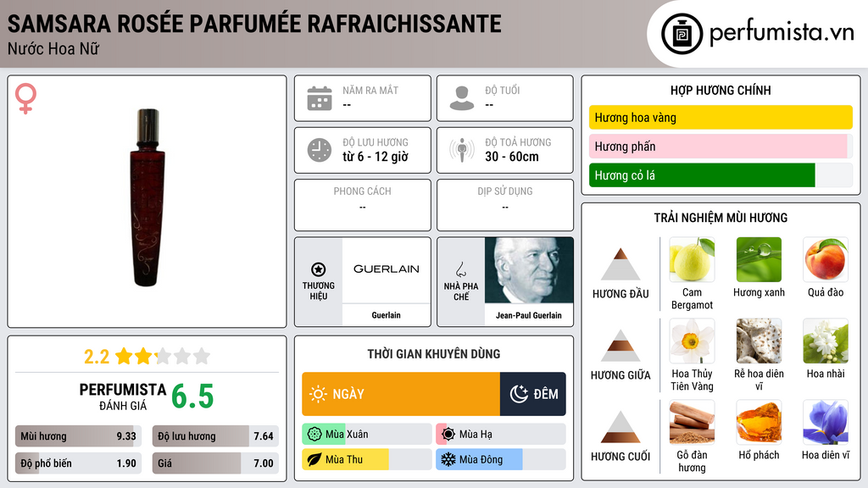Click the green Hương cỏ lá accord bar
The image size is (868, 488).
(721, 175)
